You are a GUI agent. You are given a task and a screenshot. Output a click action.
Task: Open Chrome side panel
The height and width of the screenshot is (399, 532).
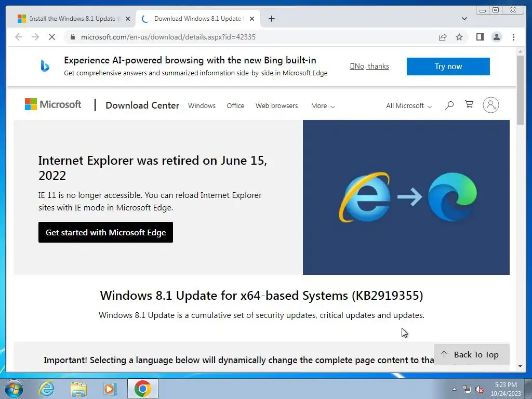click(x=480, y=37)
